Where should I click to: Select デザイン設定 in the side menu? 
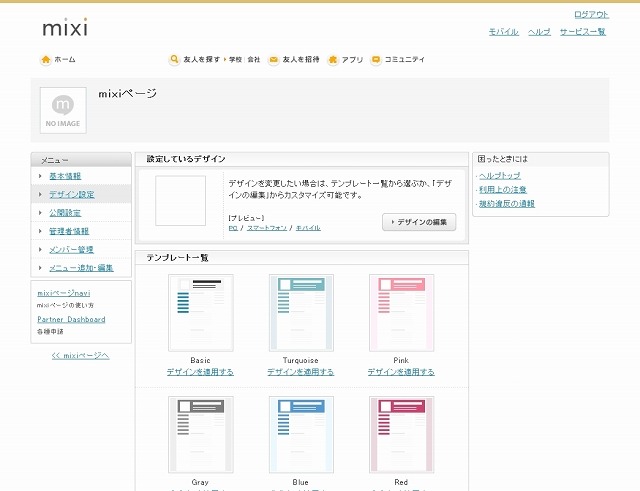[72, 194]
